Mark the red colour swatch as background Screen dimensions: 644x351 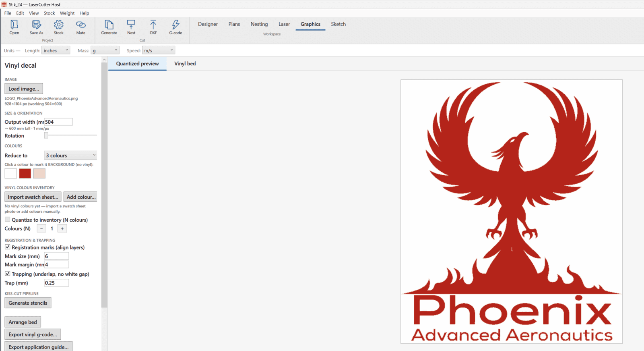pyautogui.click(x=25, y=173)
